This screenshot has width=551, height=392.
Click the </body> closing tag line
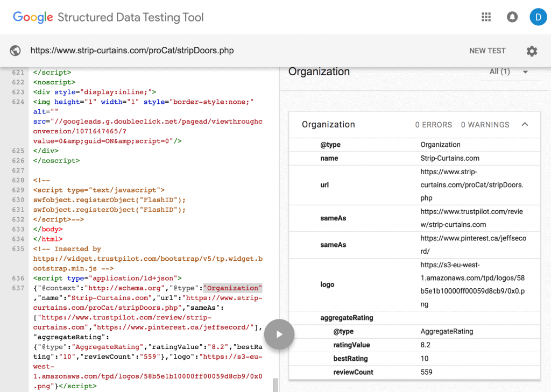pyautogui.click(x=48, y=229)
